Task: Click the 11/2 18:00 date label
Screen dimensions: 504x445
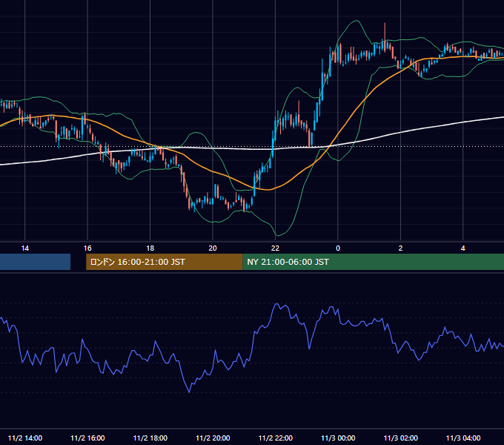Action: click(150, 438)
